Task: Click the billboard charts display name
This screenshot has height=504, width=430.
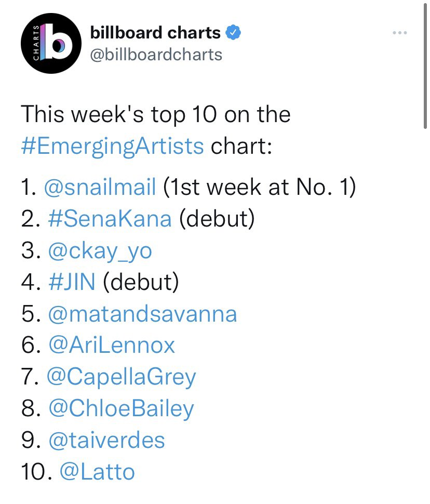Action: pos(155,33)
